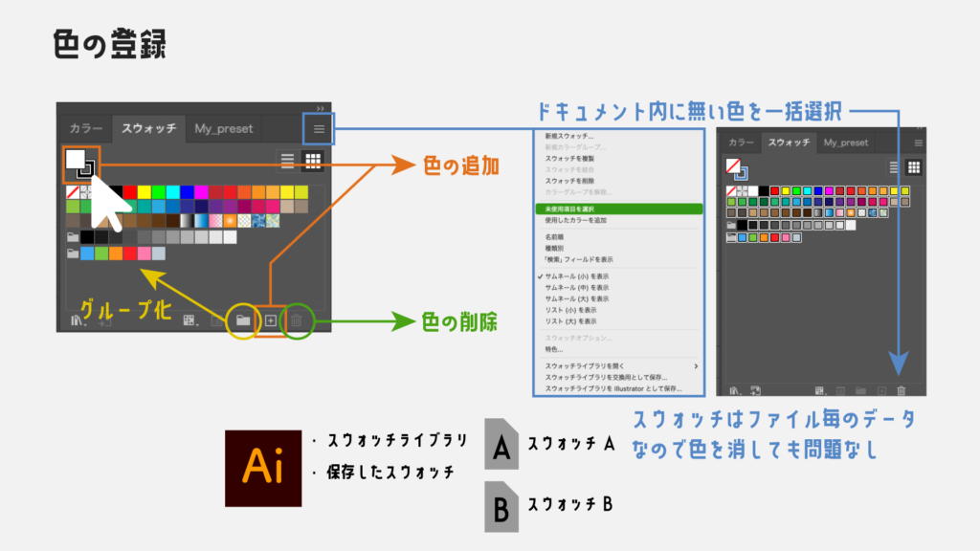Image resolution: width=980 pixels, height=551 pixels.
Task: Select the pure red swatch in left panel
Action: [131, 192]
